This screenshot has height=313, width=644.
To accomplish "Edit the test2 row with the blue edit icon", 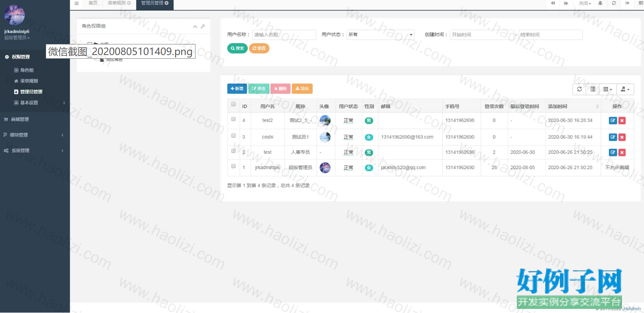I will click(x=613, y=121).
